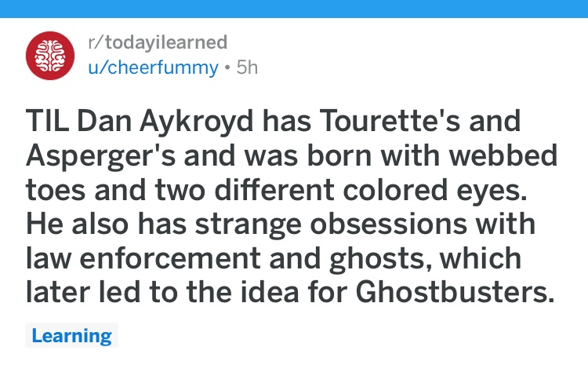The image size is (588, 365).
Task: Click the words different colored eyes
Action: coord(371,191)
